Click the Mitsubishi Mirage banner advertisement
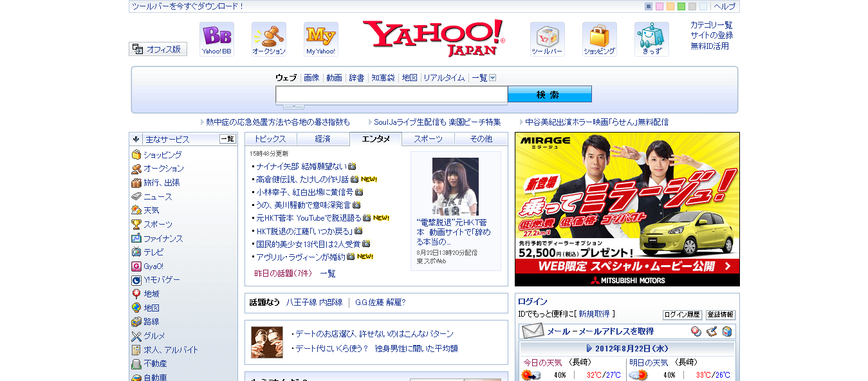The height and width of the screenshot is (381, 868). (x=627, y=209)
